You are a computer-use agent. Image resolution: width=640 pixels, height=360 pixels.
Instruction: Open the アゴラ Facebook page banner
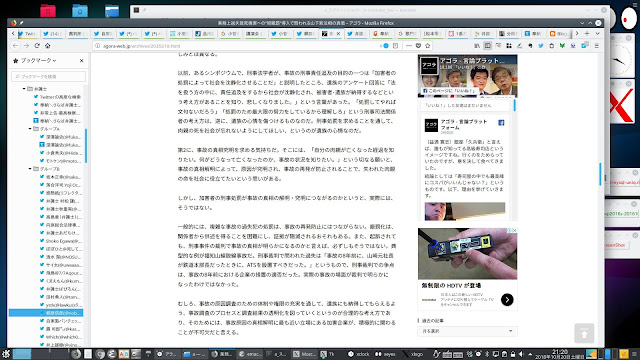(x=467, y=76)
